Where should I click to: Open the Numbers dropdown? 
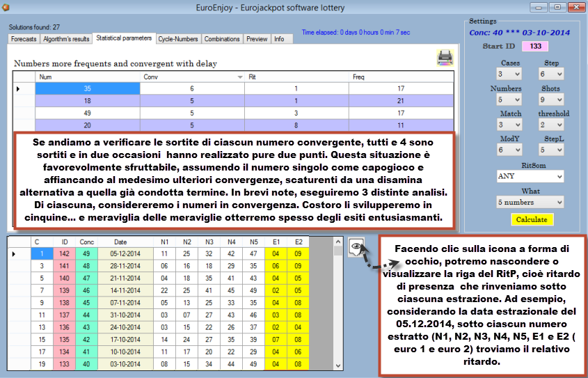pyautogui.click(x=509, y=100)
